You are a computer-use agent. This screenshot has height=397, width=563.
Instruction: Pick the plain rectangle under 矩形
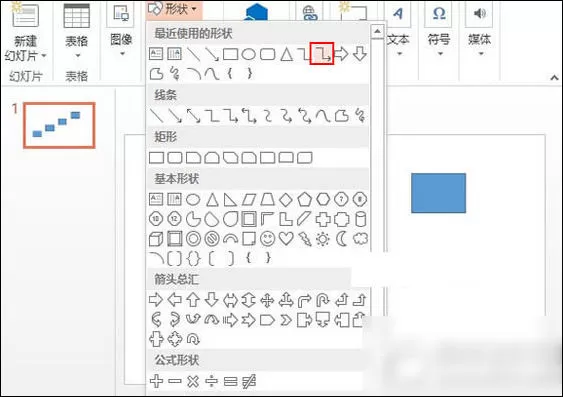point(156,158)
